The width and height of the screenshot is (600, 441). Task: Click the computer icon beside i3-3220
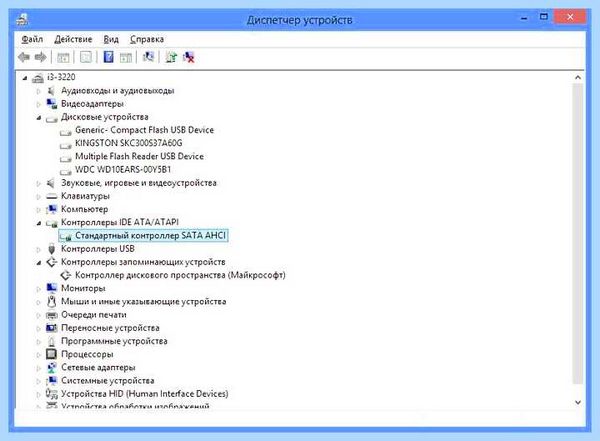coord(38,78)
